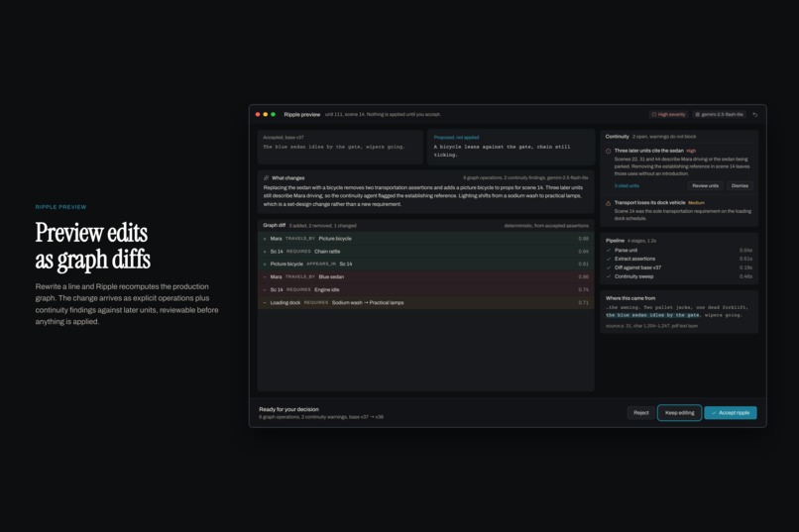799x532 pixels.
Task: Select the Loading dock REQUIRES Sodium wash row
Action: tap(425, 302)
